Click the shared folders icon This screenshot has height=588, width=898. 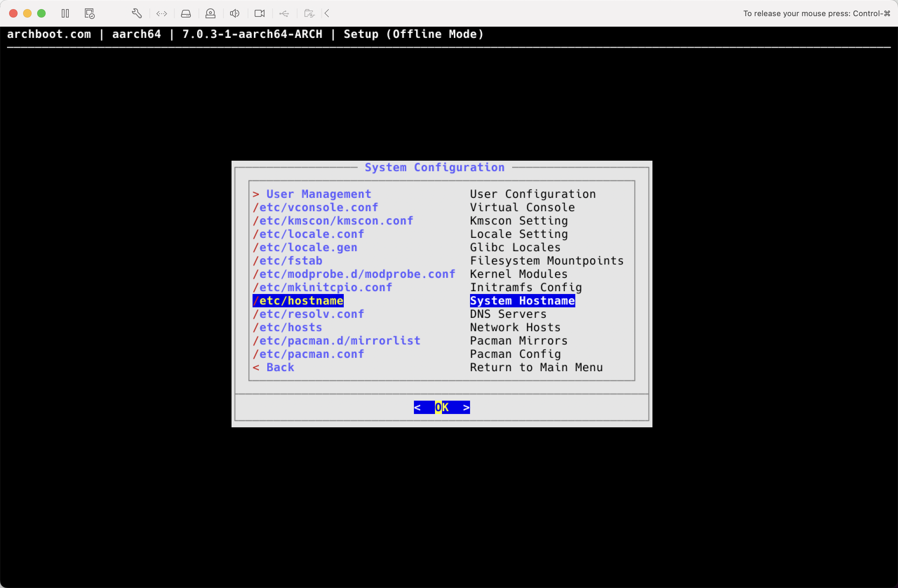pos(309,14)
